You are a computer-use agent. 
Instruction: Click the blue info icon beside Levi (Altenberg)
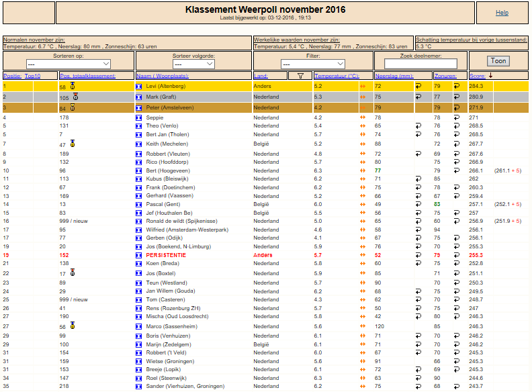(x=139, y=87)
